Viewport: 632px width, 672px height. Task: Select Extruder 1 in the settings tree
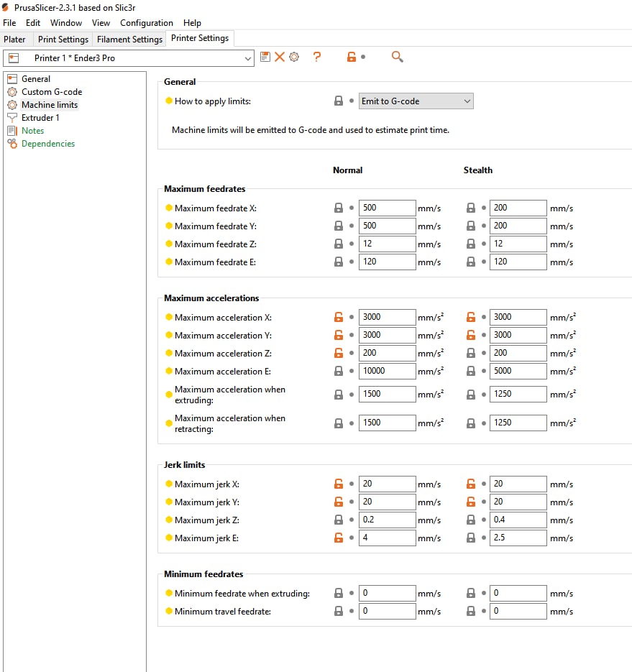pos(40,117)
